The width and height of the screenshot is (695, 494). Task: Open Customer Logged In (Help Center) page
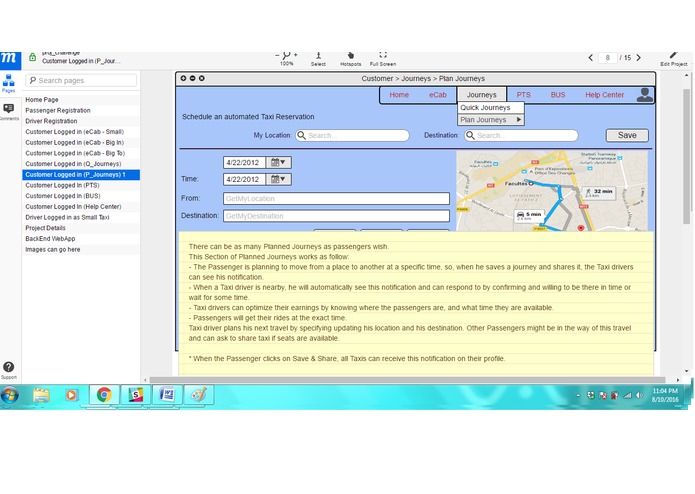[81, 206]
